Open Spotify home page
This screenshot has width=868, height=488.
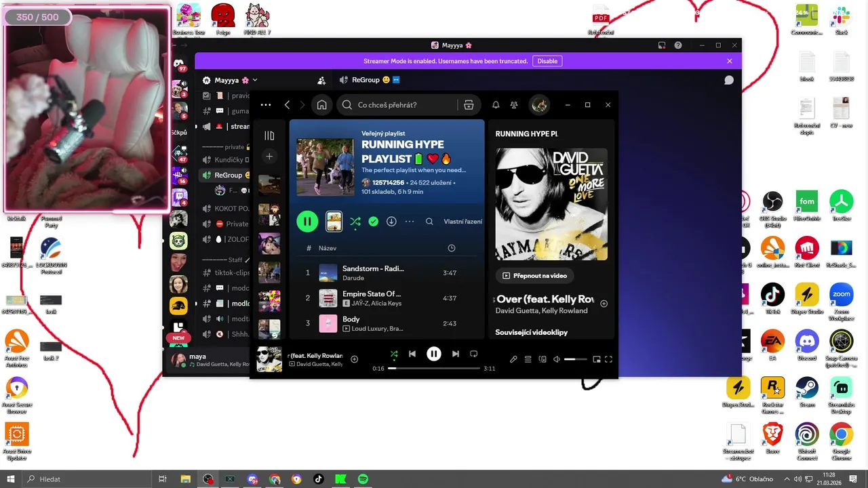pos(321,105)
